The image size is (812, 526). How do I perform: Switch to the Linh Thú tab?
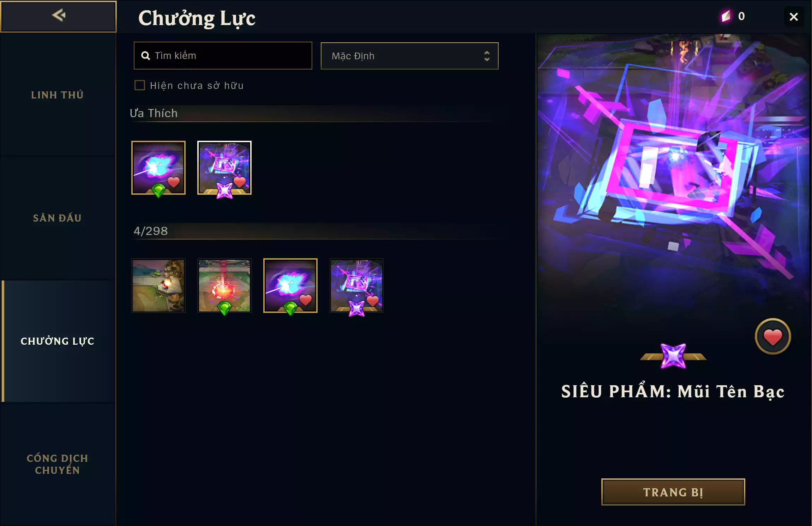(58, 95)
